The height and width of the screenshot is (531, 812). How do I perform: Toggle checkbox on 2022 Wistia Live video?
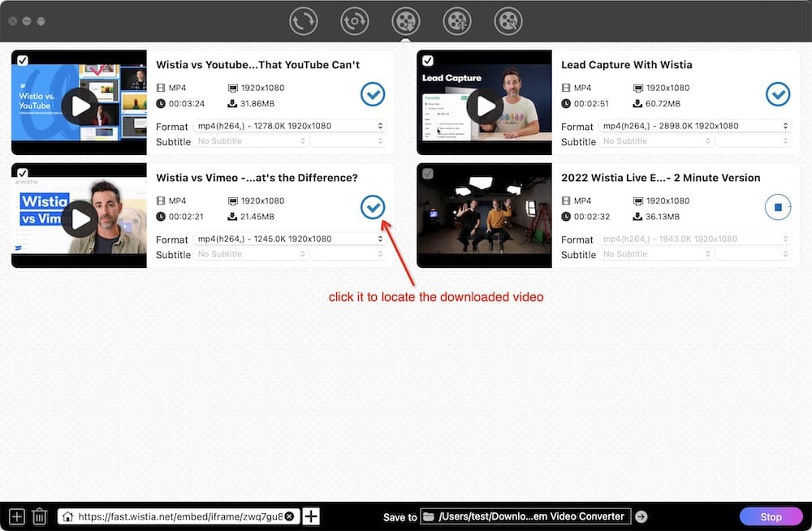(428, 174)
